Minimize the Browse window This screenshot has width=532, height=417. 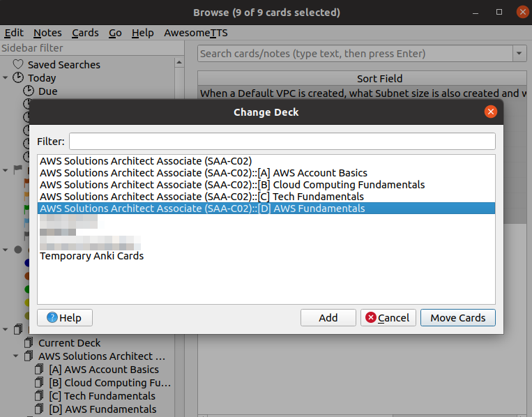coord(476,13)
